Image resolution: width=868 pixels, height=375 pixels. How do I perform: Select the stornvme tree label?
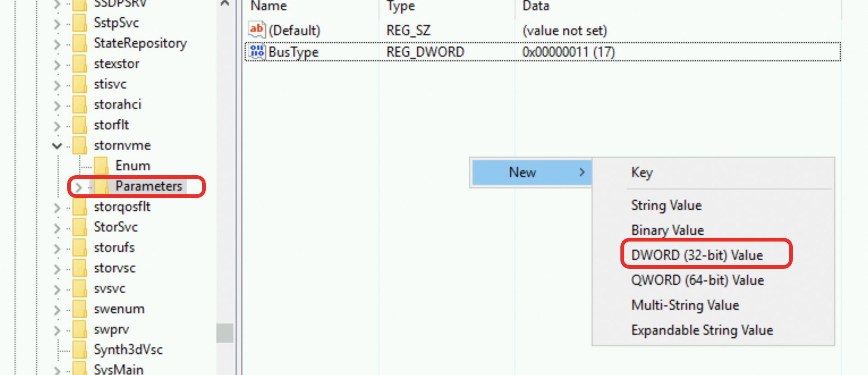pos(122,146)
